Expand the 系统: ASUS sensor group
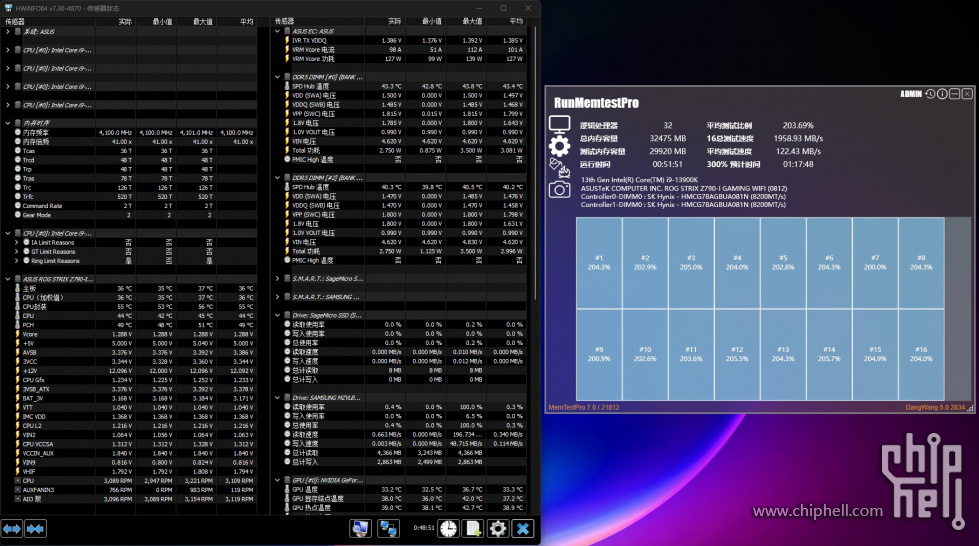The height and width of the screenshot is (546, 979). [7, 31]
